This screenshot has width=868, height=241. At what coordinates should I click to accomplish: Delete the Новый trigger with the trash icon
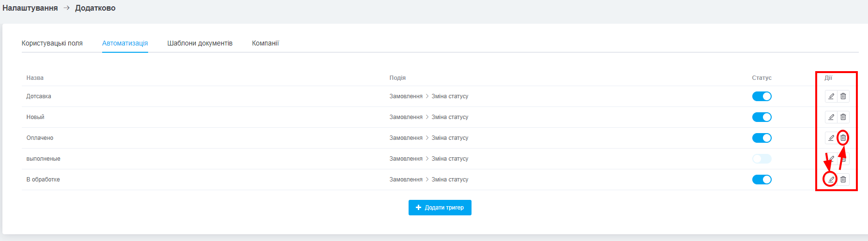tap(843, 117)
